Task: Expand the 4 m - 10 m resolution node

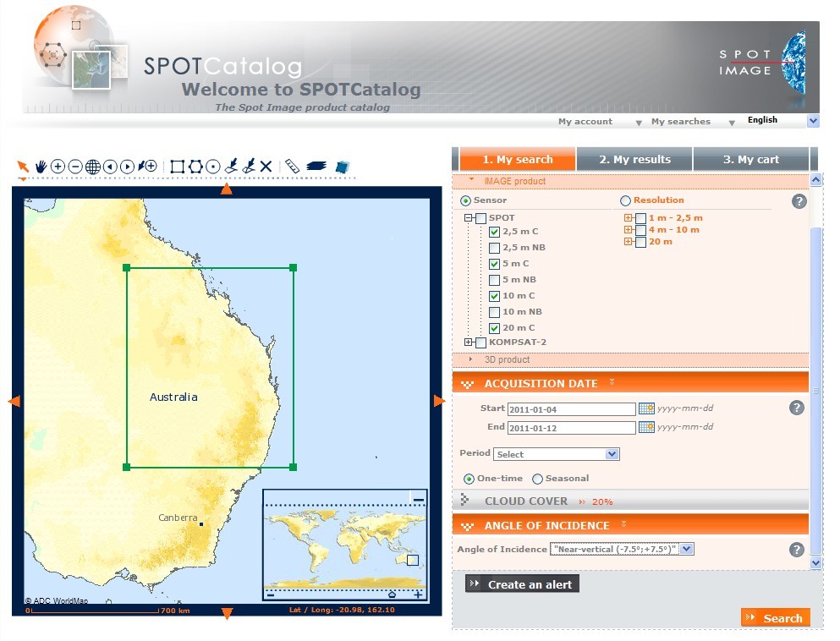Action: pos(628,230)
